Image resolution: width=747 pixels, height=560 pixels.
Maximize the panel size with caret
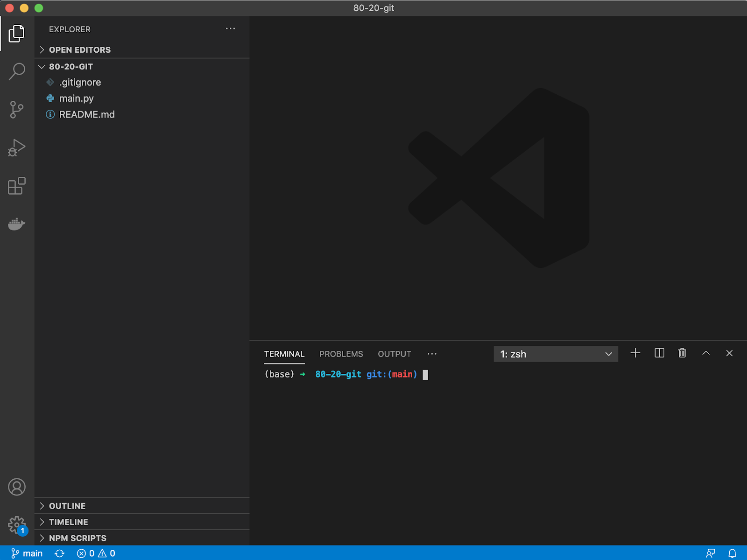(x=706, y=353)
